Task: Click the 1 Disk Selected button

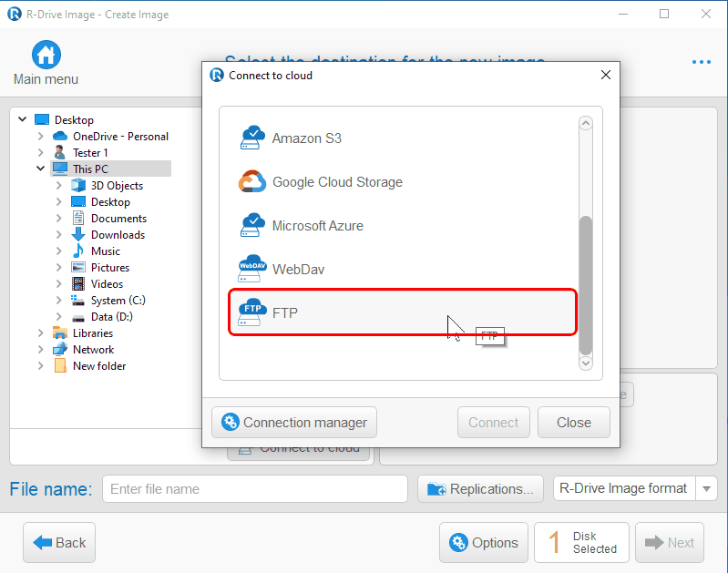Action: point(581,542)
